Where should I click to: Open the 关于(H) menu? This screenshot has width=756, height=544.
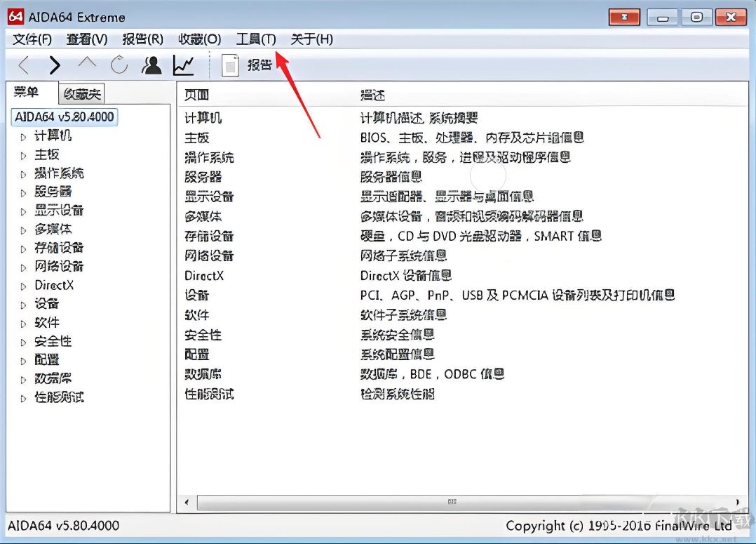click(x=310, y=39)
